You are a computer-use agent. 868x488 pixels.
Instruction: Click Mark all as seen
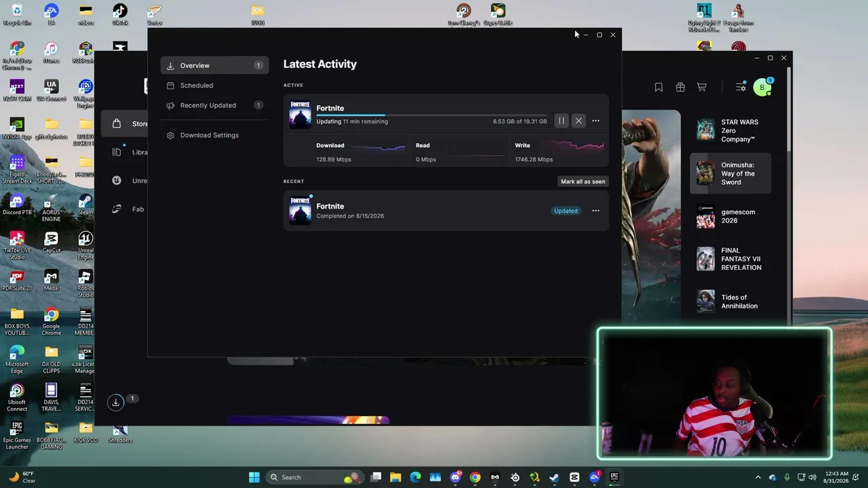(x=583, y=182)
